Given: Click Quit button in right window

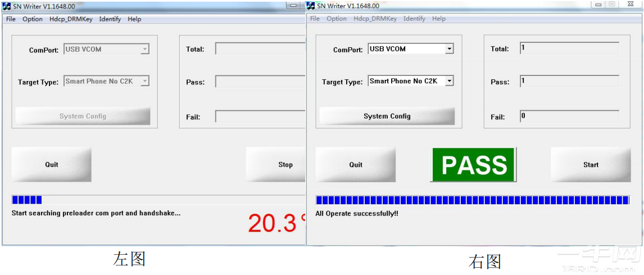Looking at the screenshot, I should [356, 165].
